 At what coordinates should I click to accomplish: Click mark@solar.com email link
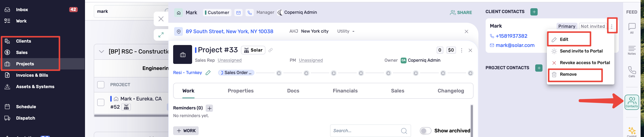pyautogui.click(x=515, y=45)
